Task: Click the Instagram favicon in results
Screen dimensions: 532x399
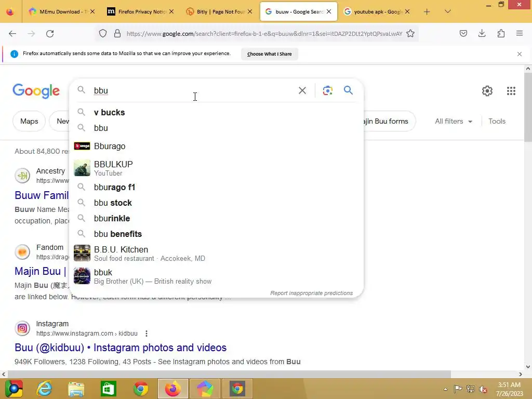Action: tap(22, 328)
